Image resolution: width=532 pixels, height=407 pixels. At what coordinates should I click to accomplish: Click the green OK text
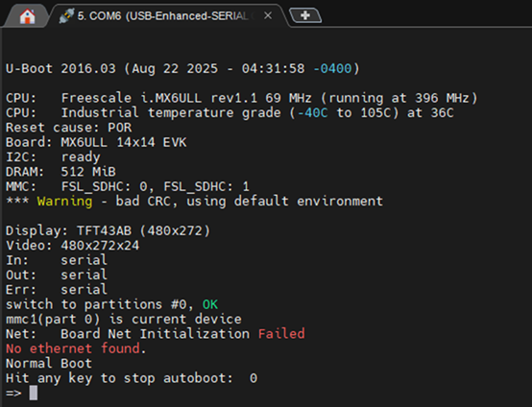tap(210, 304)
